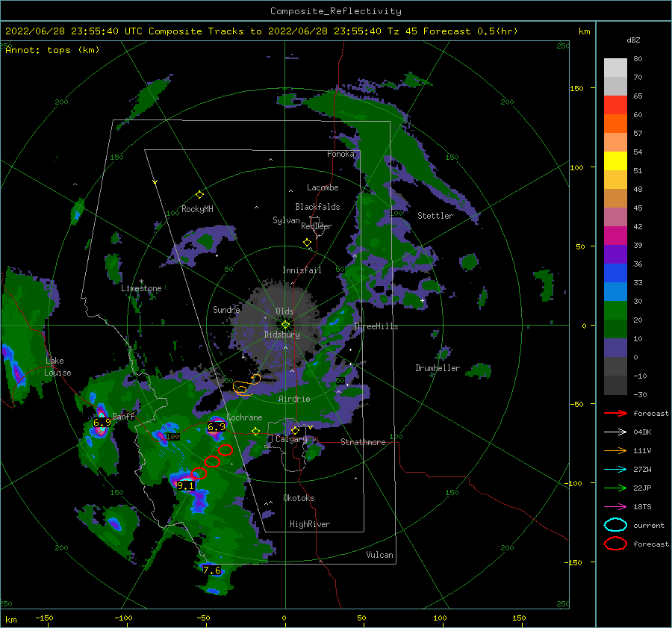Click the dBZ scale heading
Screen dimensions: 672x628
(x=633, y=40)
